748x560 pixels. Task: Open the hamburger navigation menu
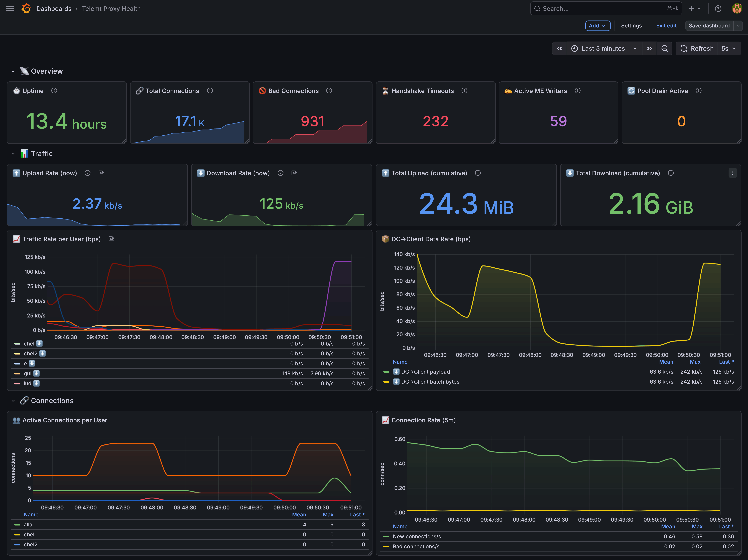(x=10, y=8)
